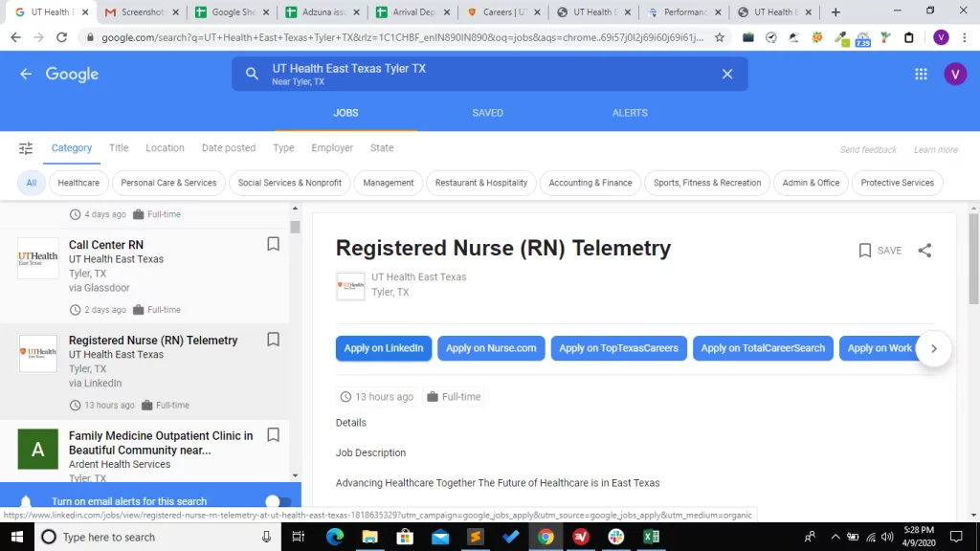Open the blue checkmark app on the taskbar

click(510, 537)
